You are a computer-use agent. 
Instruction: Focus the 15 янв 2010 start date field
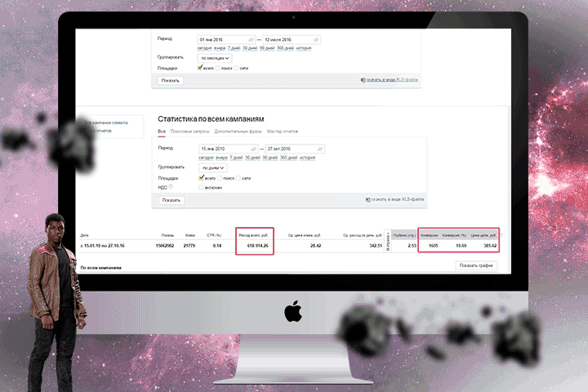(x=228, y=149)
